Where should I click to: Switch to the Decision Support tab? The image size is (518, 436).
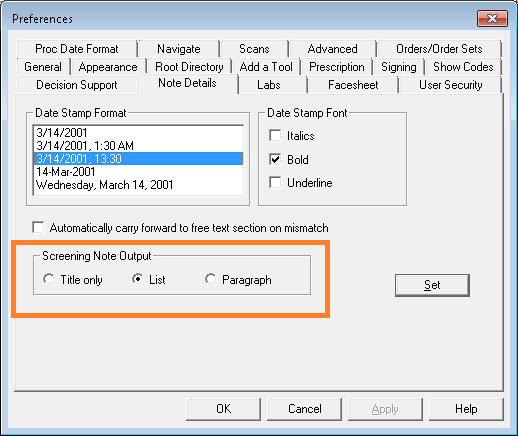point(77,85)
